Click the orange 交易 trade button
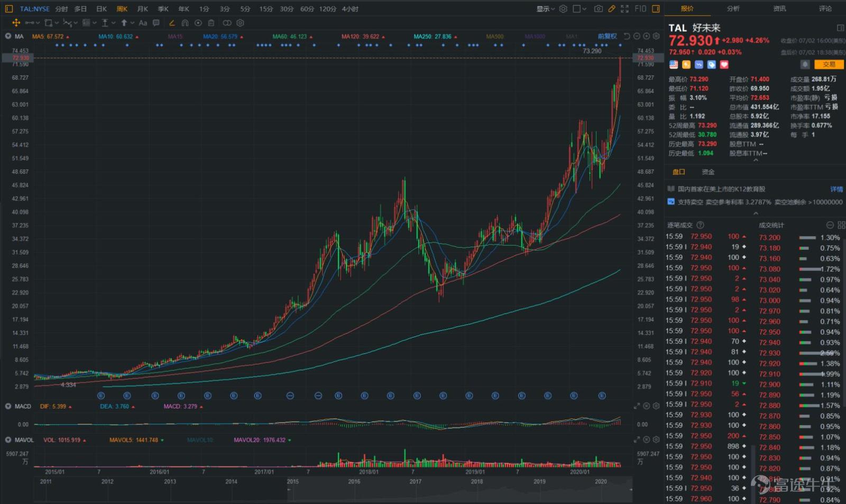This screenshot has height=504, width=846. tap(829, 64)
